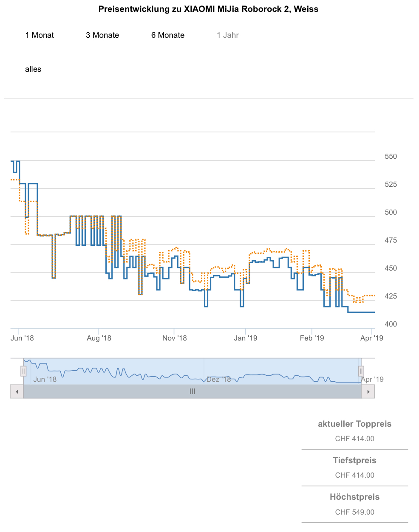Select the 1 Jahr range option
Image resolution: width=419 pixels, height=532 pixels.
pos(228,35)
